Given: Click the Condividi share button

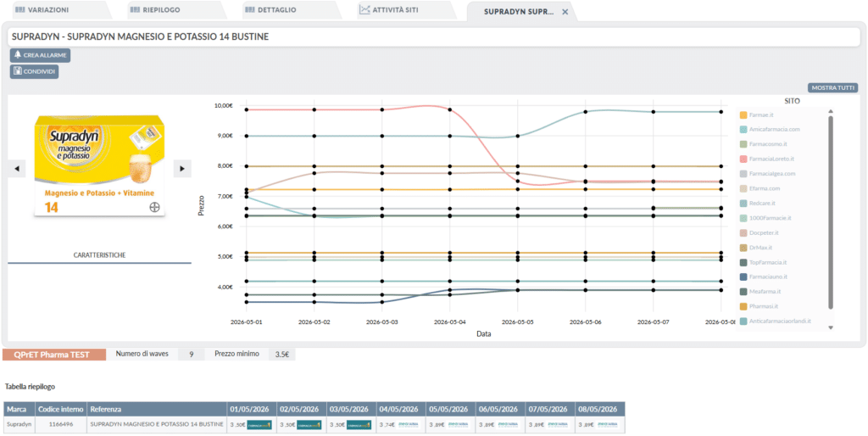Looking at the screenshot, I should [x=34, y=71].
